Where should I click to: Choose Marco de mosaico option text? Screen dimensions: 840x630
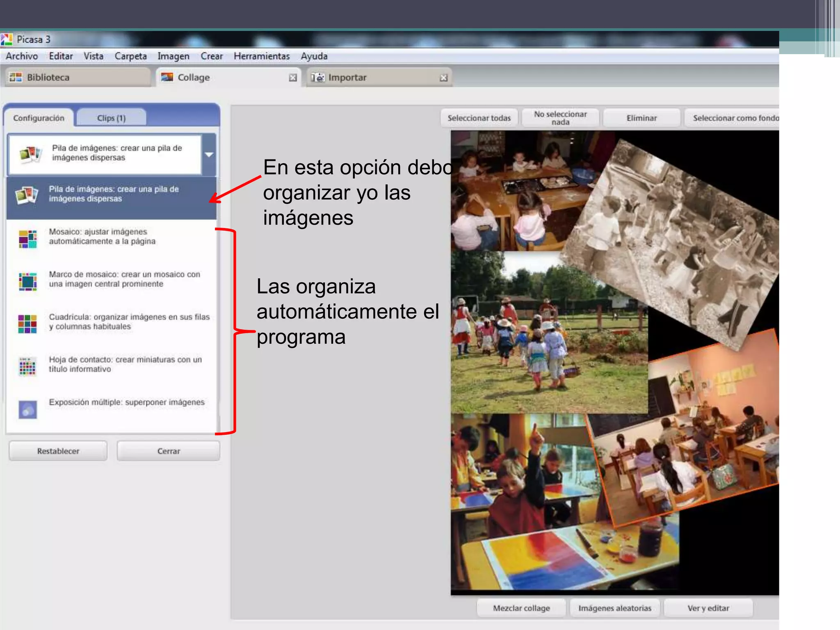[x=125, y=279]
